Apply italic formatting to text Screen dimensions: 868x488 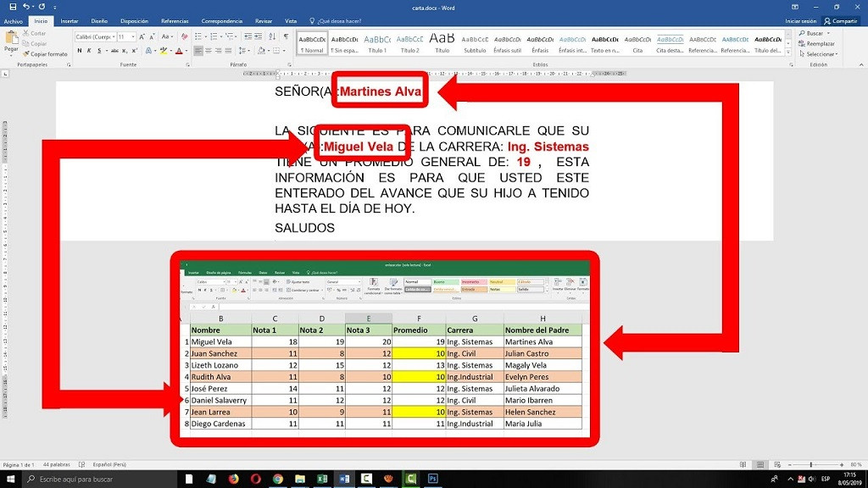pos(89,51)
